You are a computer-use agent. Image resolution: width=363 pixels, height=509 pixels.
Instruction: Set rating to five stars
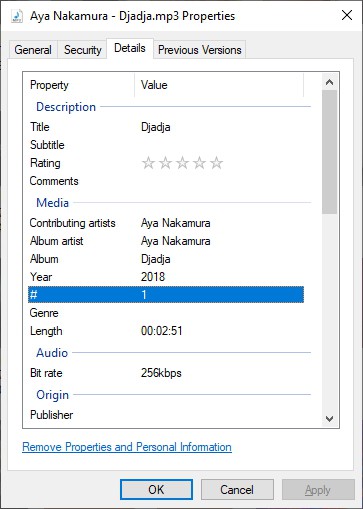tap(216, 163)
